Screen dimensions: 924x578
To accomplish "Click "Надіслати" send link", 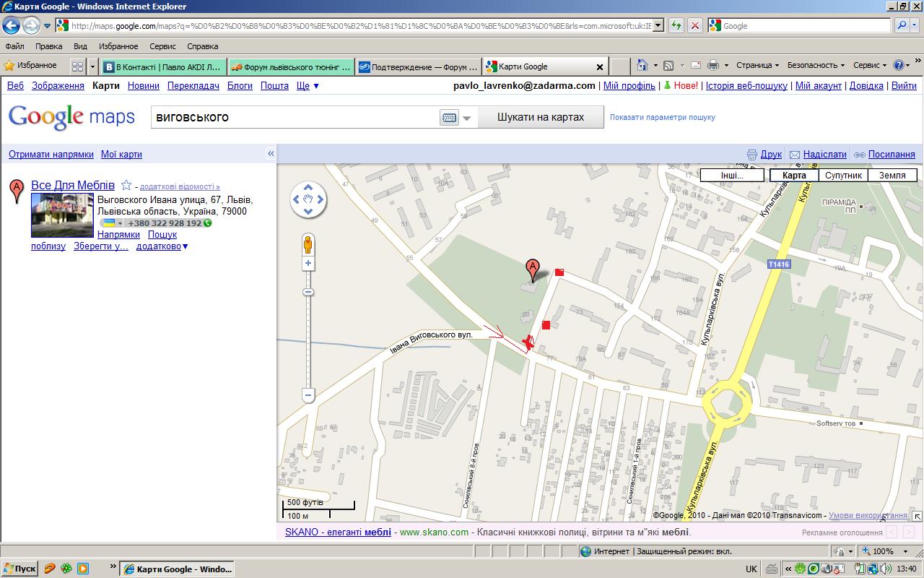I will [824, 154].
